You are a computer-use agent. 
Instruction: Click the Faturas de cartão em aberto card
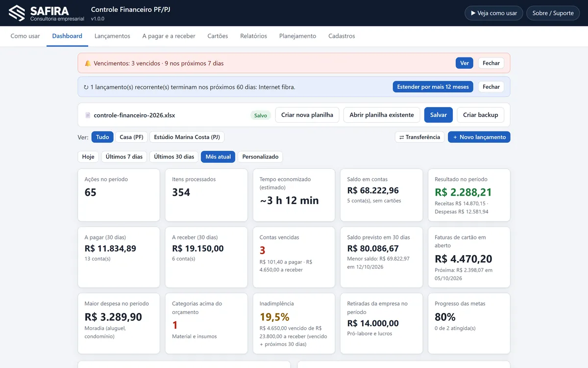tap(469, 257)
